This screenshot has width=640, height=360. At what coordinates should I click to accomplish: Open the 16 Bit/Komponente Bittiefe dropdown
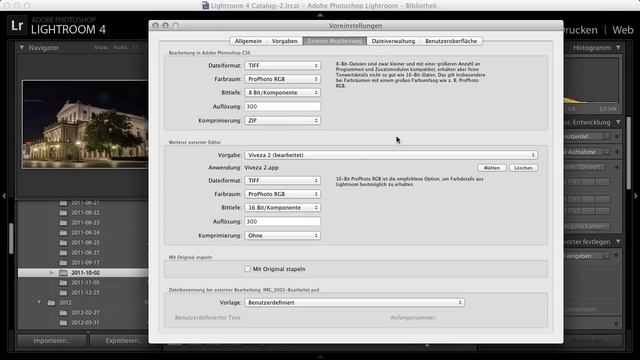tap(282, 208)
